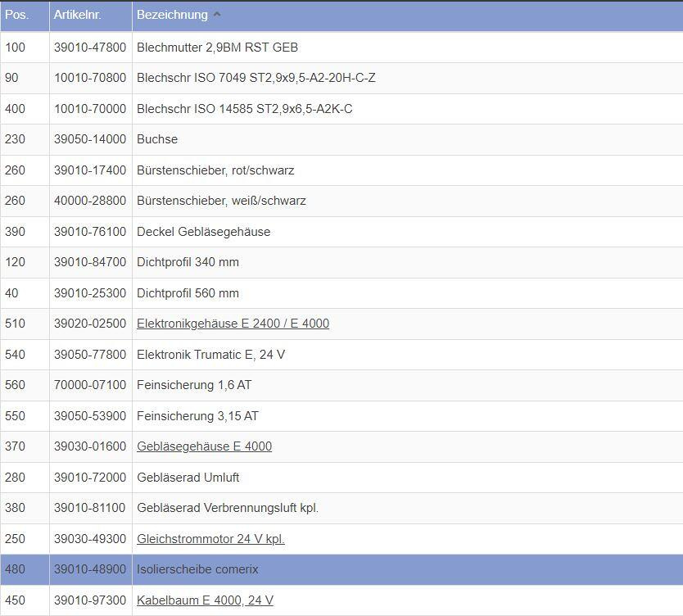Select Gebläserad Verbrennungsluft kpl. row
Viewport: 683px width, 616px height.
point(227,508)
